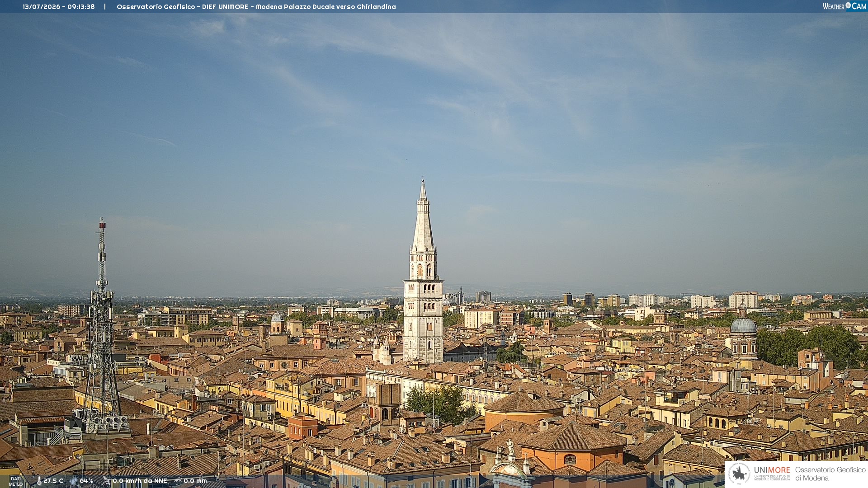Click the wind vane icon
This screenshot has width=868, height=488.
click(106, 481)
